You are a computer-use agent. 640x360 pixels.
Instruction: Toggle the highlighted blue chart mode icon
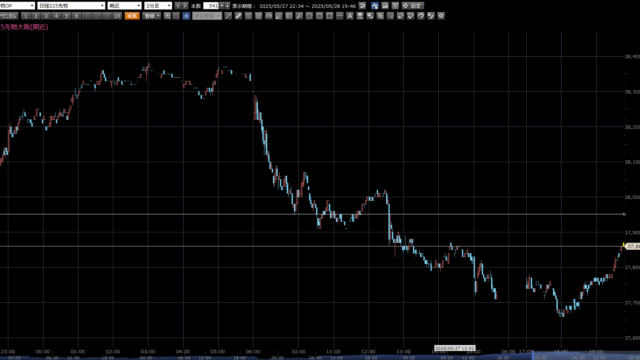[375, 6]
